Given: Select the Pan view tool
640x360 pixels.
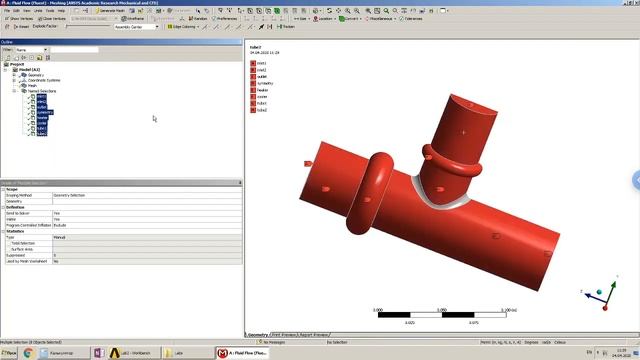Looking at the screenshot, I should coord(338,11).
